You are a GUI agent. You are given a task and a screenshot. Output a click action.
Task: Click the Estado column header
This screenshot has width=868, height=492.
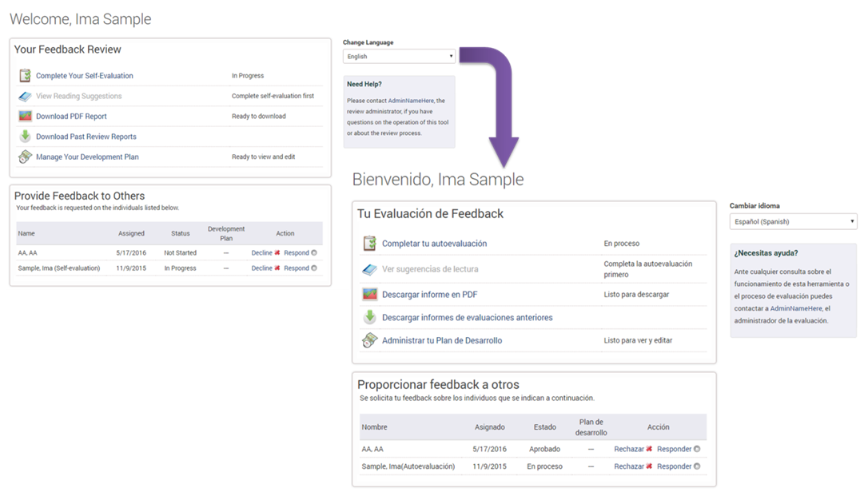[545, 427]
